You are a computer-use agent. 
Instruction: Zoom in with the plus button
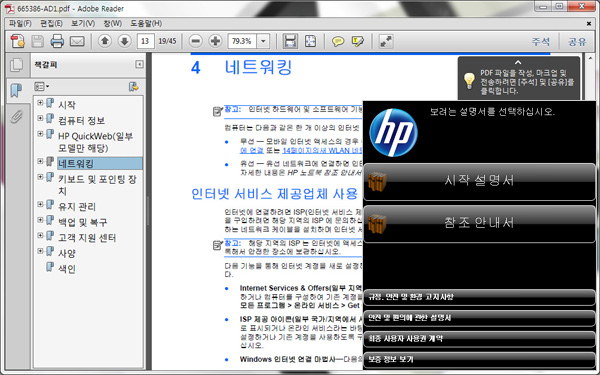(215, 41)
